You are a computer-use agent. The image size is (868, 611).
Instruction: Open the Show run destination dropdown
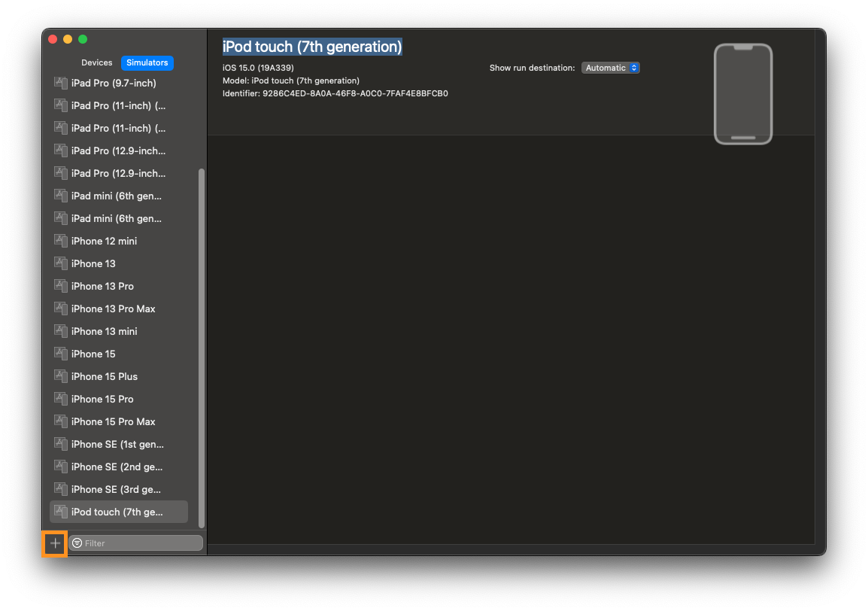(611, 67)
